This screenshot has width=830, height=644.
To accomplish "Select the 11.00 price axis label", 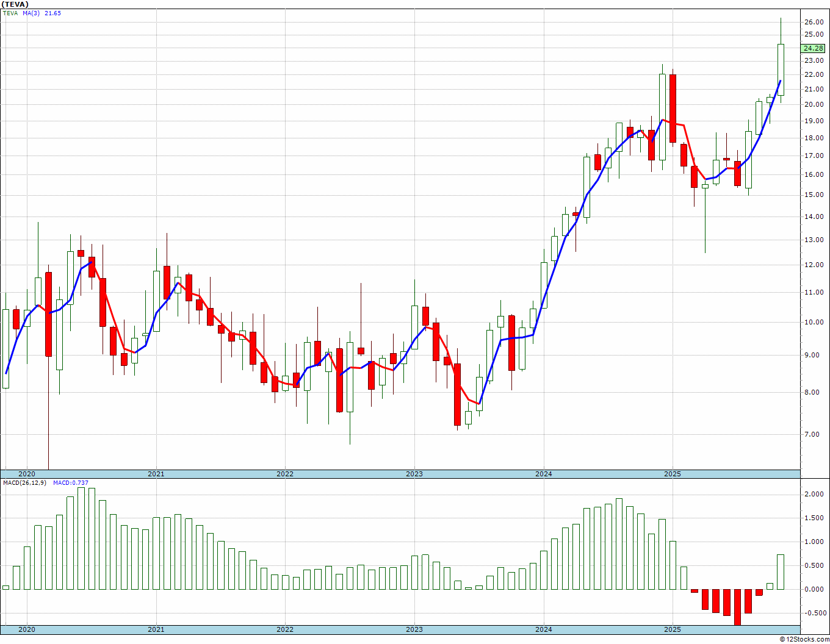I will pyautogui.click(x=814, y=292).
